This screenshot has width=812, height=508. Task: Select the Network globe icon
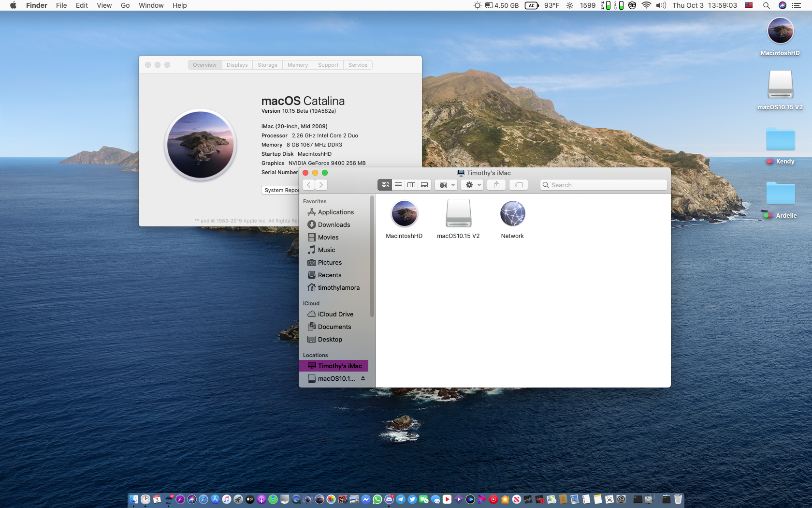pyautogui.click(x=512, y=214)
